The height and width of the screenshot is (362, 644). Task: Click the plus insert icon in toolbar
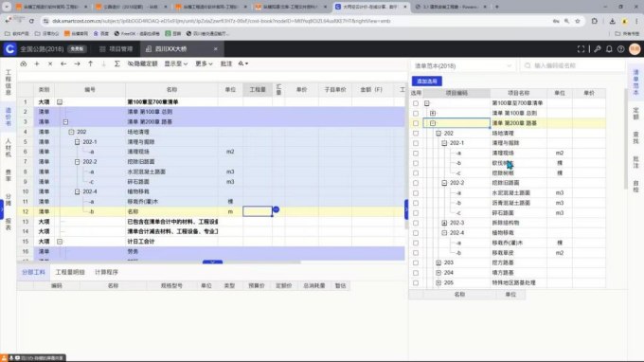(37, 63)
